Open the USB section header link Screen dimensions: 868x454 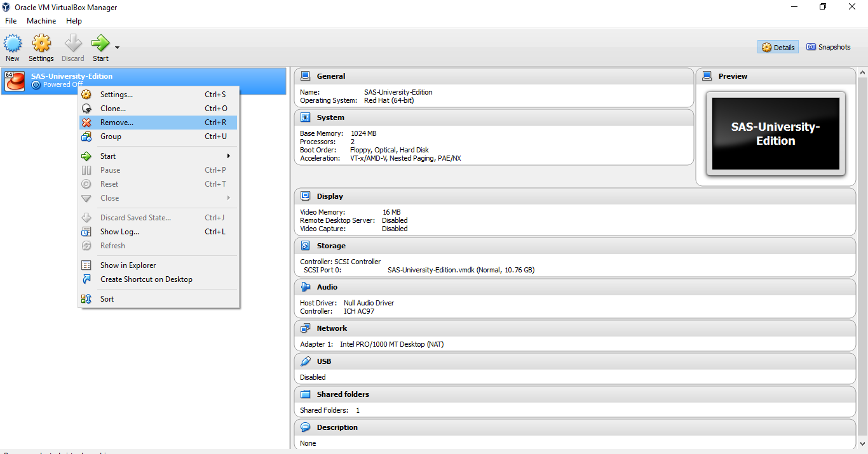click(x=324, y=361)
